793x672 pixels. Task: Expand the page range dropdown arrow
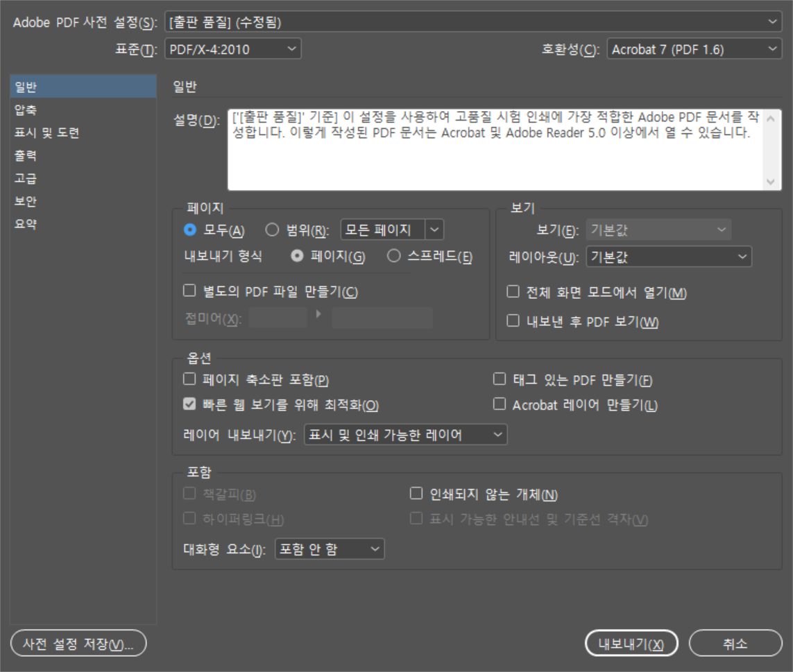434,230
